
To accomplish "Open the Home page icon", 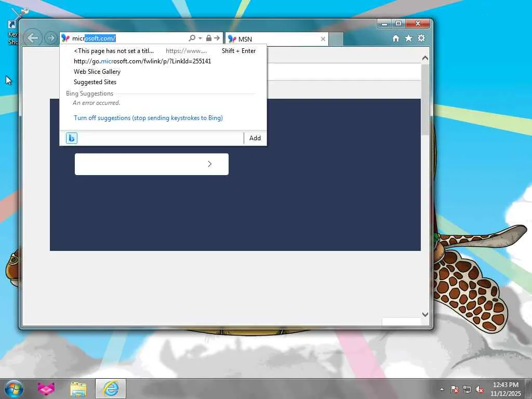I will 395,38.
